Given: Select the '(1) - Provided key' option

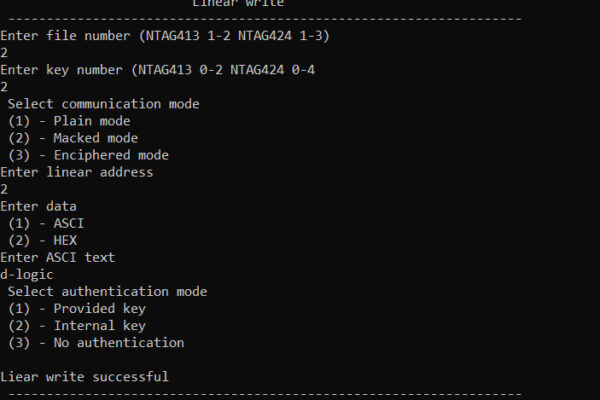Looking at the screenshot, I should tap(77, 309).
